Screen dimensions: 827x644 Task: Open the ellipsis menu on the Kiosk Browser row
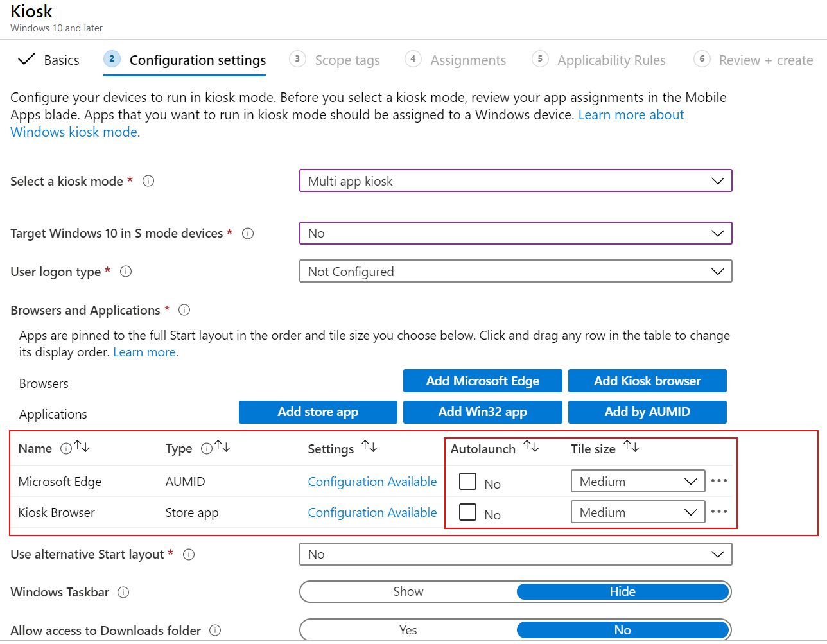(x=719, y=511)
